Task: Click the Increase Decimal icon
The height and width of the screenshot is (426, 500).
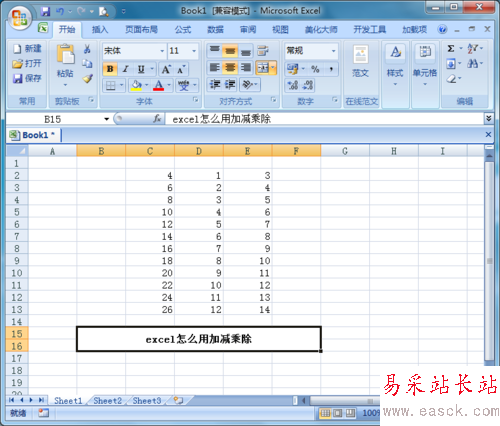Action: click(293, 85)
